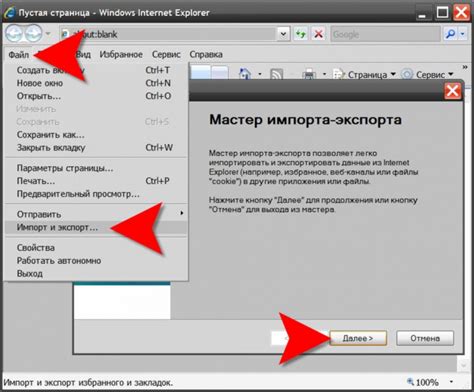This screenshot has height=392, width=474.
Task: Click the Print icon in toolbar
Action: click(x=309, y=74)
